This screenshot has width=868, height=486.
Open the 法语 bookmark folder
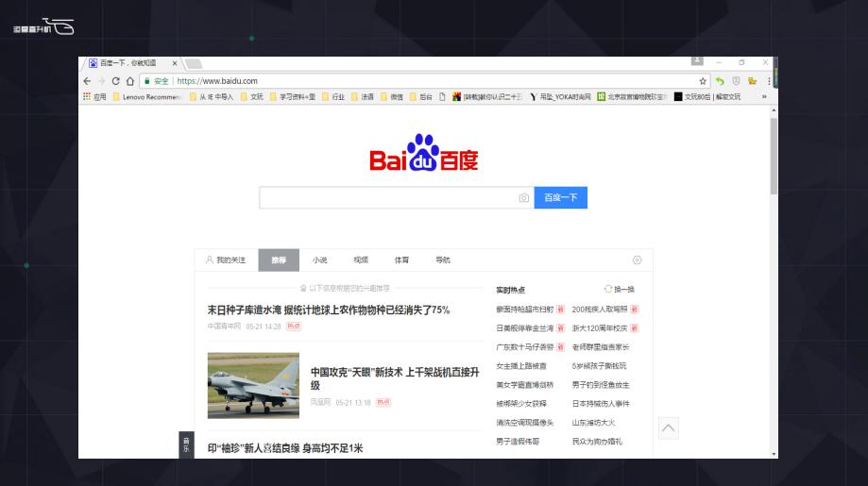coord(363,97)
